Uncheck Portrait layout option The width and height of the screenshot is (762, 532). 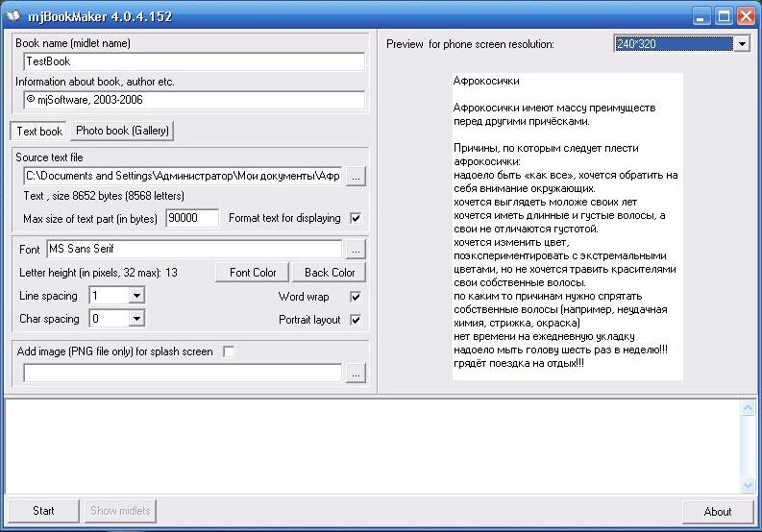click(x=356, y=320)
